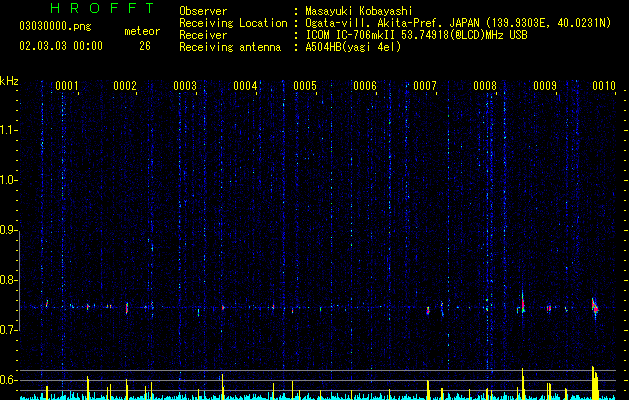Click time marker 0001

(x=67, y=86)
